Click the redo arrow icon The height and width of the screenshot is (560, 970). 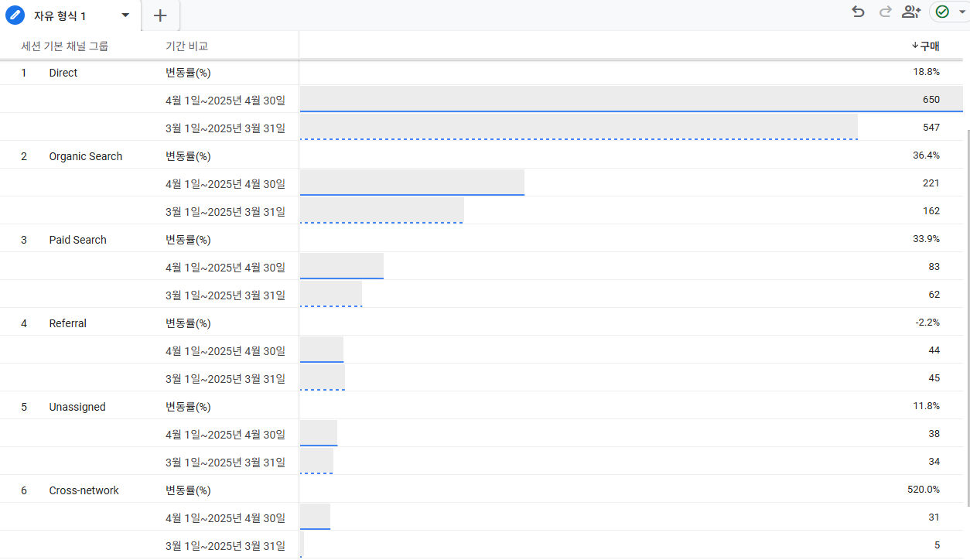pyautogui.click(x=885, y=12)
